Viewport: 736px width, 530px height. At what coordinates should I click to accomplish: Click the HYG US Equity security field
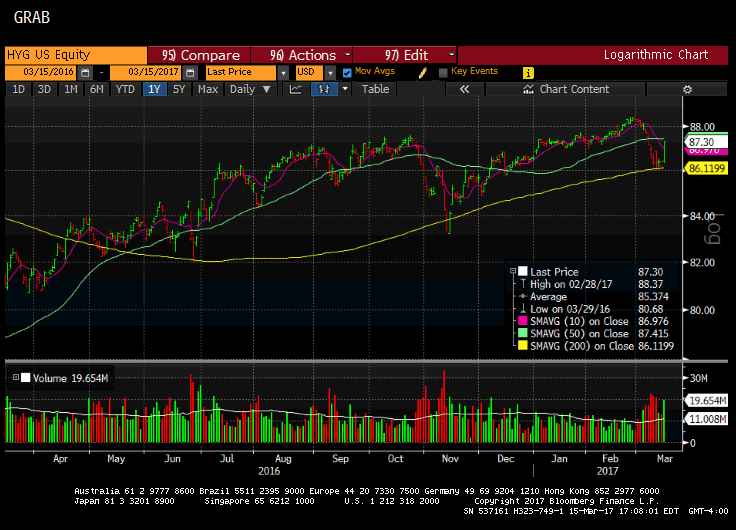click(76, 55)
